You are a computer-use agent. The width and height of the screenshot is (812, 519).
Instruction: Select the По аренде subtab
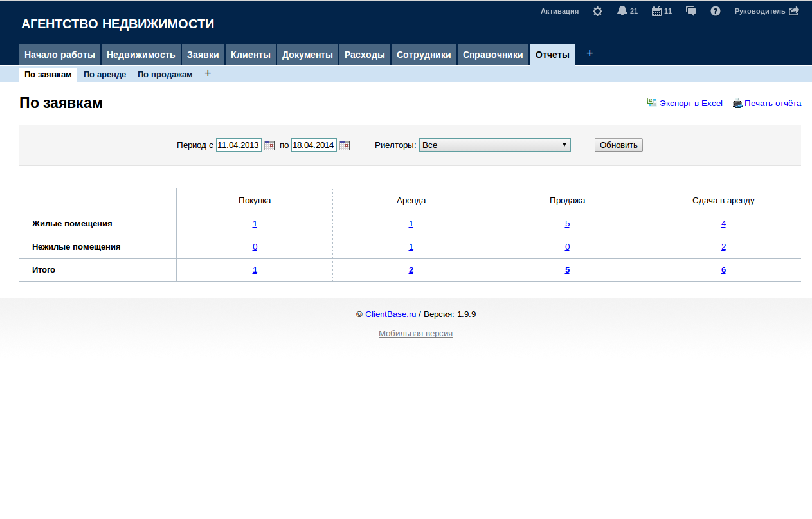[105, 75]
